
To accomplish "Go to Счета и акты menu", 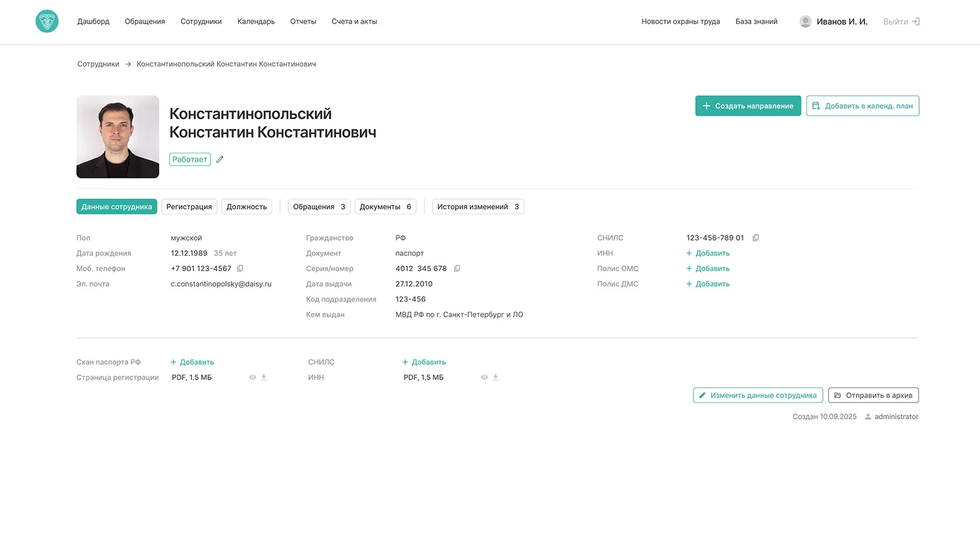I will pos(354,22).
